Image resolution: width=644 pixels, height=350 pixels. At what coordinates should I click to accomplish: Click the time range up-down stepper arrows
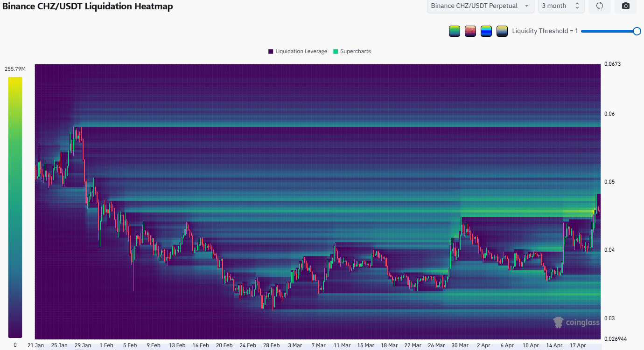pyautogui.click(x=577, y=6)
